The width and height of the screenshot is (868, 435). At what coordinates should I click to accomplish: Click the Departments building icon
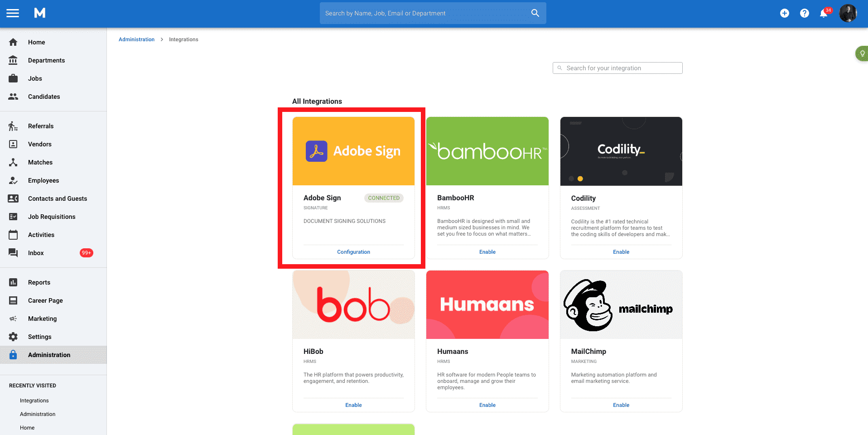point(13,60)
